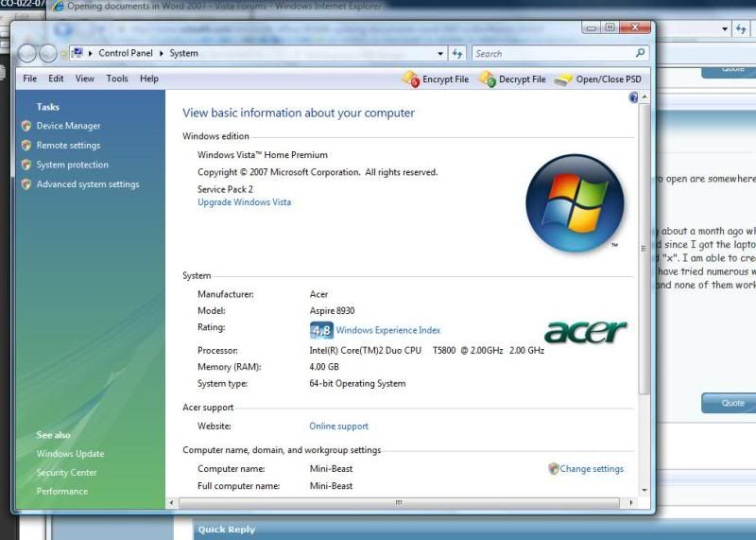Click refresh icon in background Internet Explorer window
This screenshot has width=756, height=540.
point(741,29)
